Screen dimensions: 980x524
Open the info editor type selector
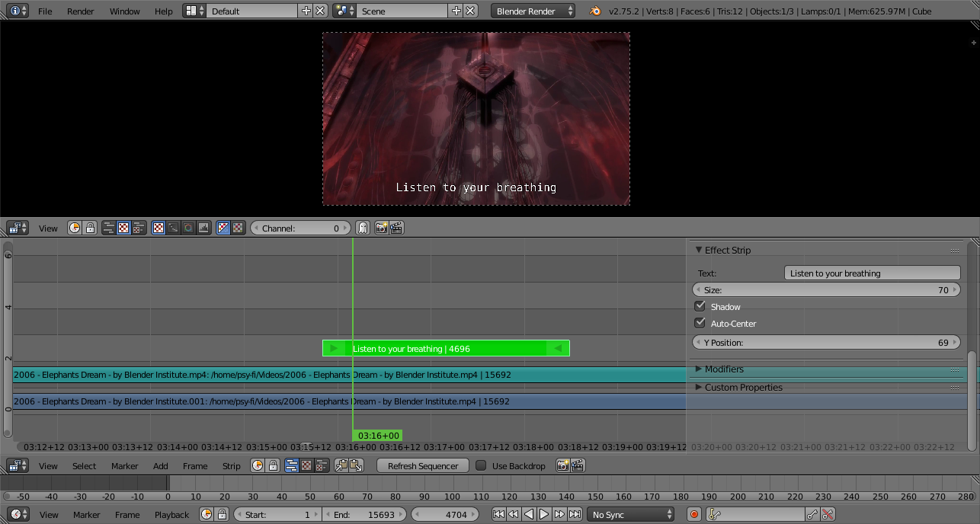pyautogui.click(x=18, y=11)
